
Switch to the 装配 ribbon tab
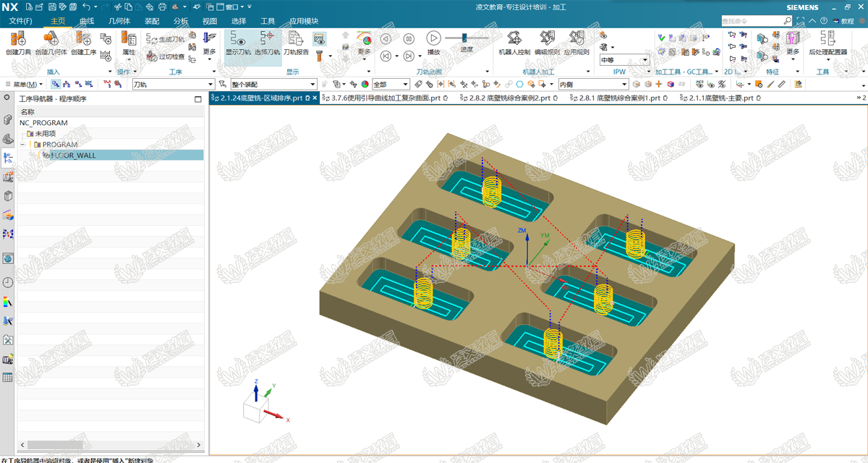[152, 21]
